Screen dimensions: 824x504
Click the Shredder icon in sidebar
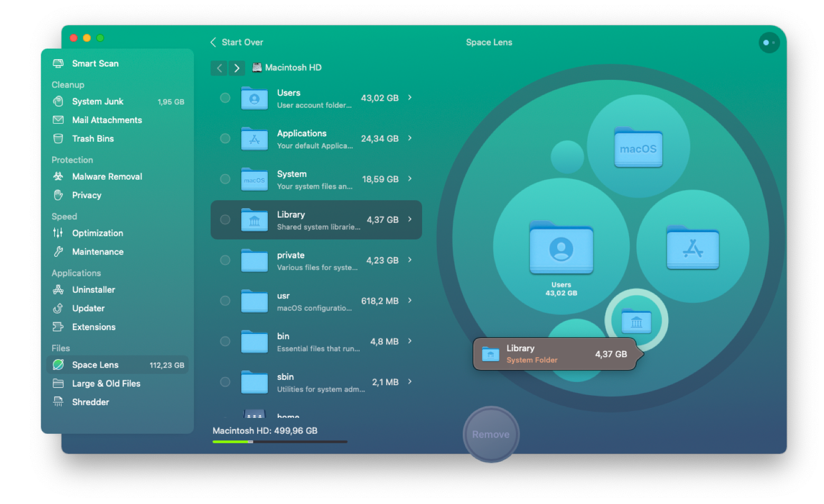[58, 402]
